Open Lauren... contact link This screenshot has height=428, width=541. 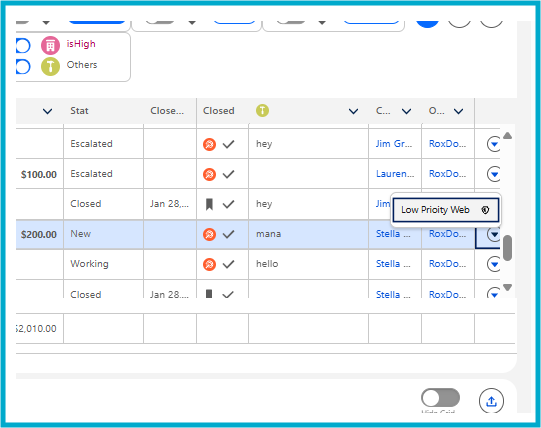pyautogui.click(x=395, y=174)
